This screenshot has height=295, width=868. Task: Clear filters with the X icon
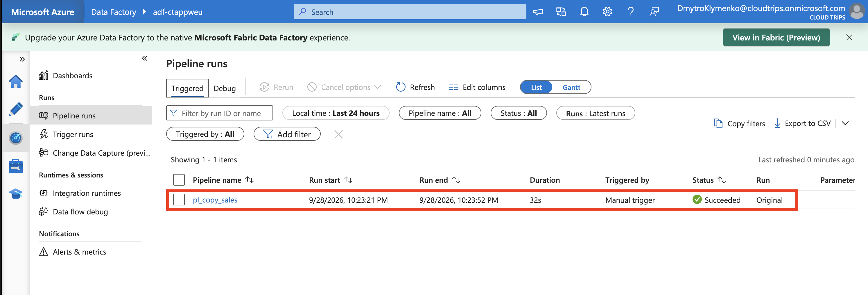(x=338, y=134)
